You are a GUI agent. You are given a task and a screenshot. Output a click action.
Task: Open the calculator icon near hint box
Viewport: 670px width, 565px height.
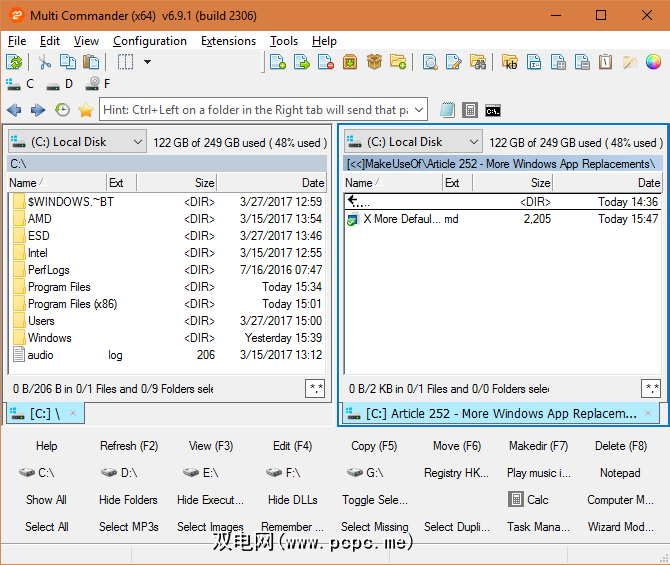click(470, 110)
